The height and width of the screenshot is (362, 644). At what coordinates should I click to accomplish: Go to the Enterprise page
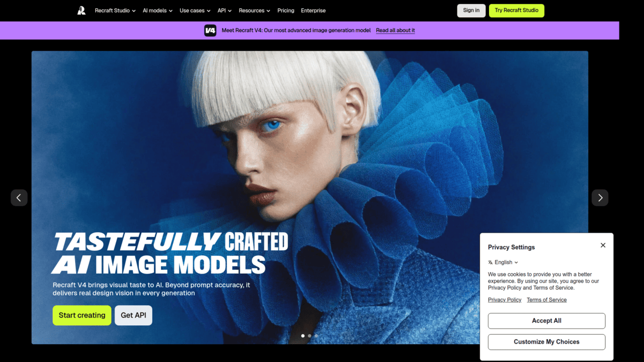[313, 11]
